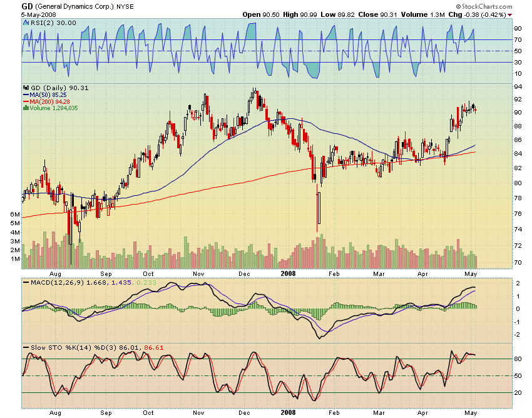Click the black line marker before Slow STO
The width and height of the screenshot is (532, 418).
[x=26, y=347]
